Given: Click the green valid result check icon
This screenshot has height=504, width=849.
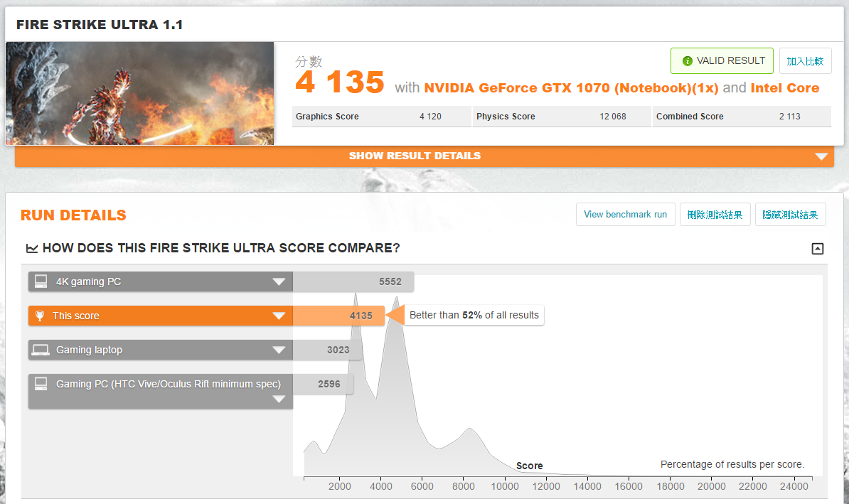Looking at the screenshot, I should [687, 61].
